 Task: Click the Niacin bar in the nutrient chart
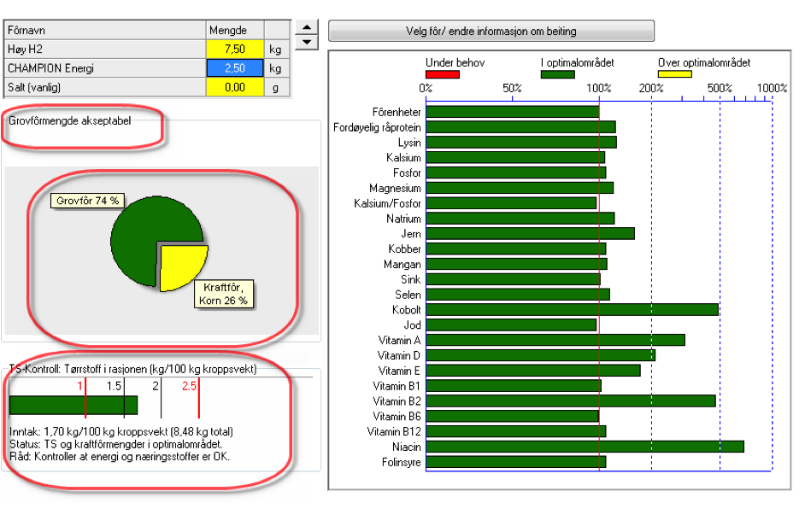[585, 447]
